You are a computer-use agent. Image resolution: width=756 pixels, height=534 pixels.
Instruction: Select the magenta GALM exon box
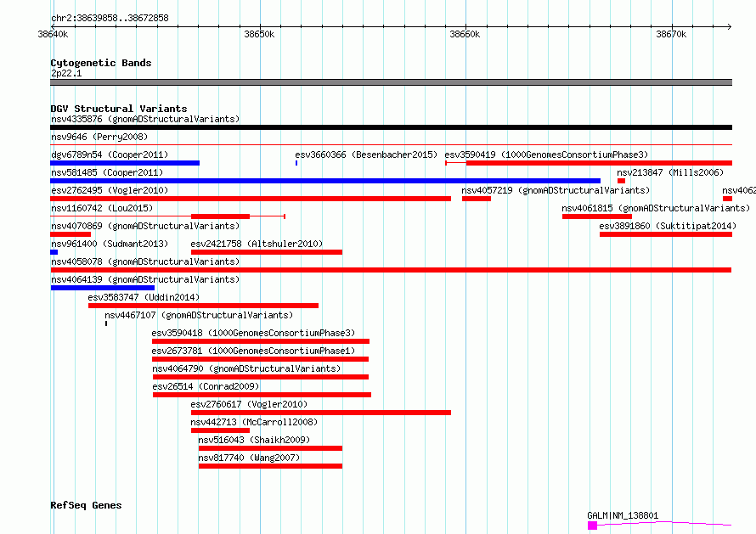(593, 526)
